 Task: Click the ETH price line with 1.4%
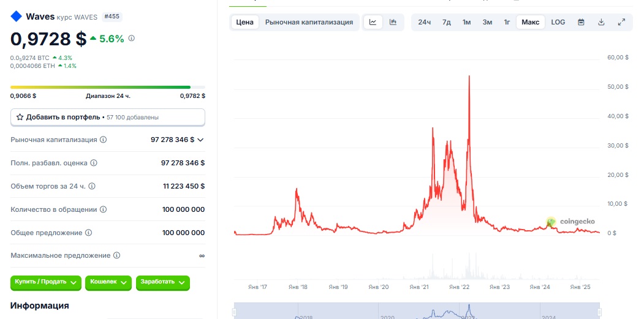click(43, 66)
